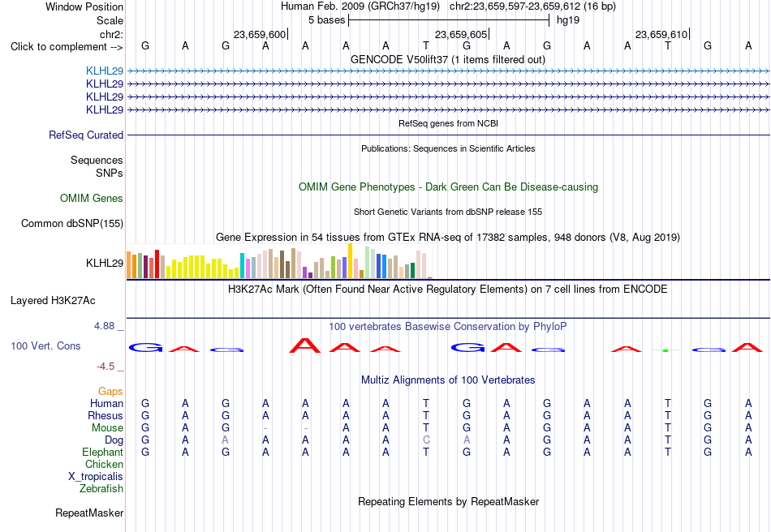This screenshot has width=771, height=532.
Task: Click the "RefSeq Curated" track label
Action: (85, 135)
